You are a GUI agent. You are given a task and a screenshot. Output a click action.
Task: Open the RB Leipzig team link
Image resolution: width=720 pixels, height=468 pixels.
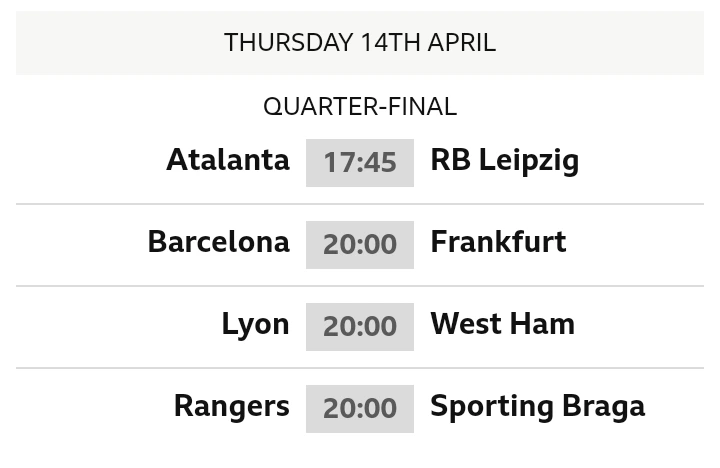pos(504,160)
